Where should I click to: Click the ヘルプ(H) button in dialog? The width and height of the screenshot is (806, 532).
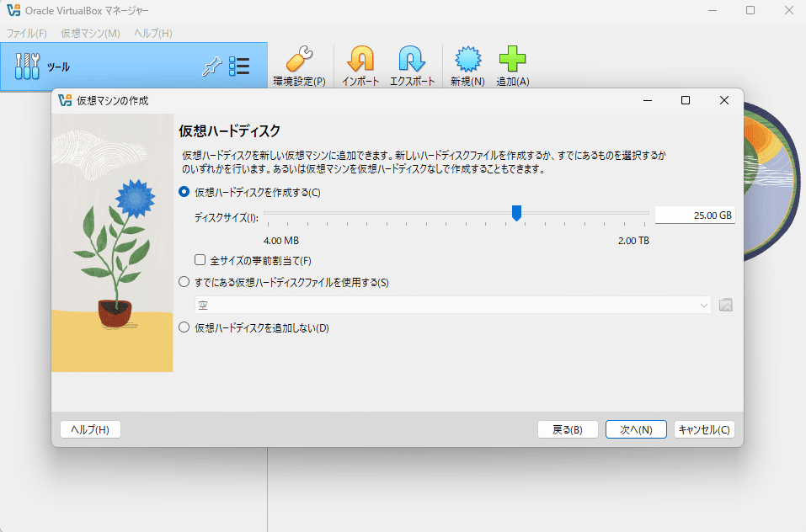click(x=90, y=429)
